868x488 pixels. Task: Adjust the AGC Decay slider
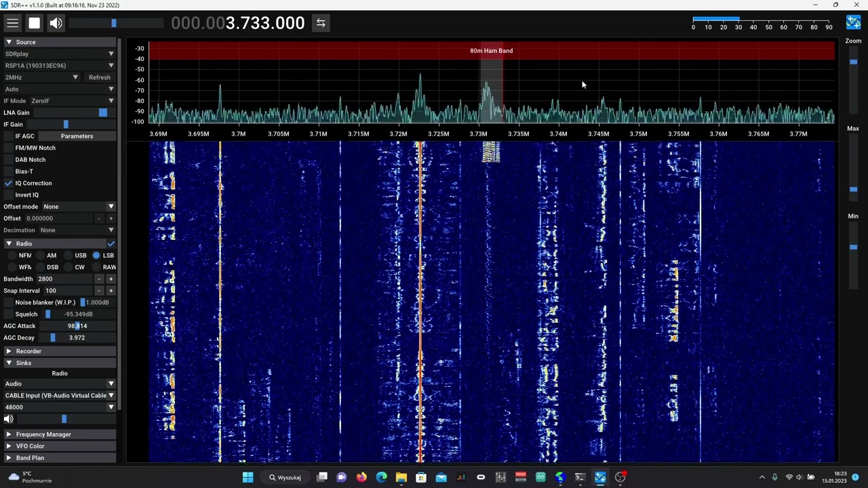tap(77, 338)
